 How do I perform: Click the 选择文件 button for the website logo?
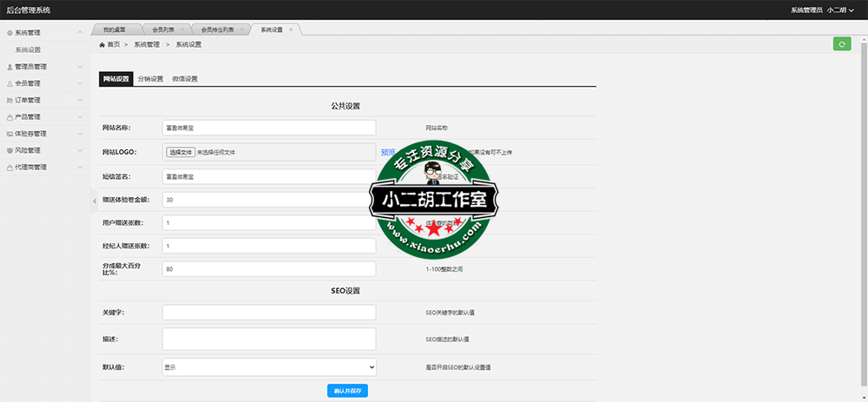tap(181, 152)
